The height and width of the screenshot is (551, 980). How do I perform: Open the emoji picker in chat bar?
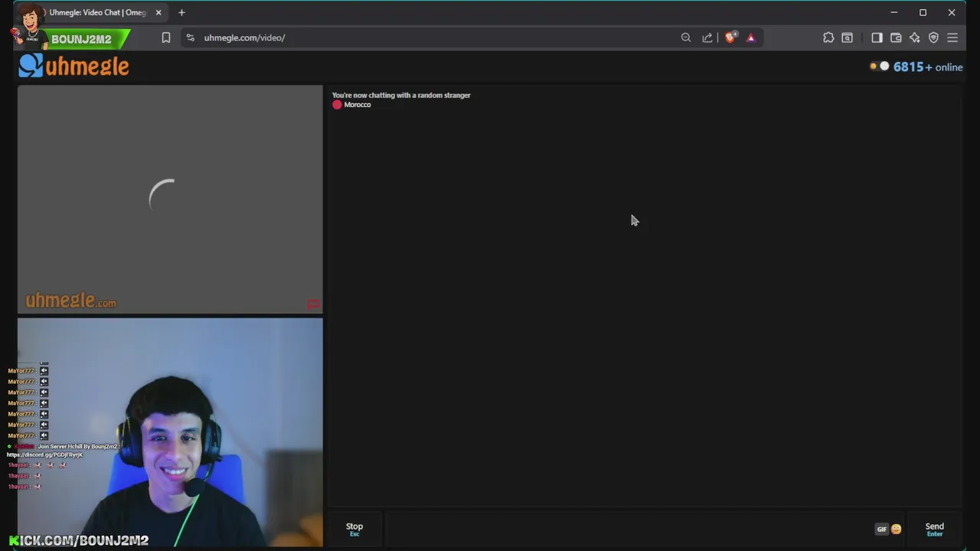click(x=896, y=529)
